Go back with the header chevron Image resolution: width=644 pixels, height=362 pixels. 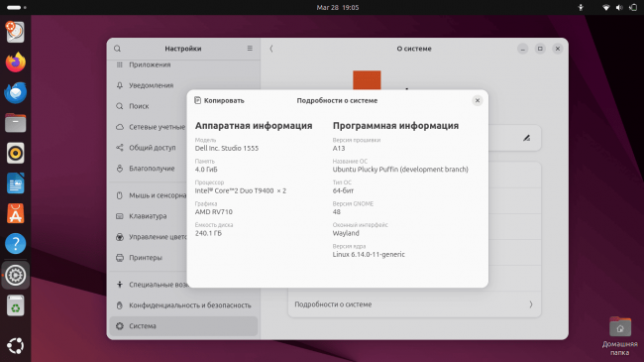coord(271,49)
